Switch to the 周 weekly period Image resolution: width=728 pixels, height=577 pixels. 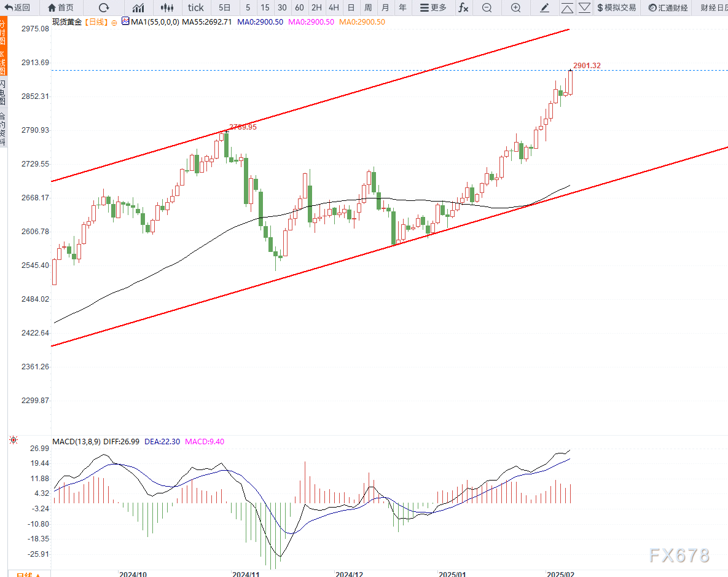367,7
